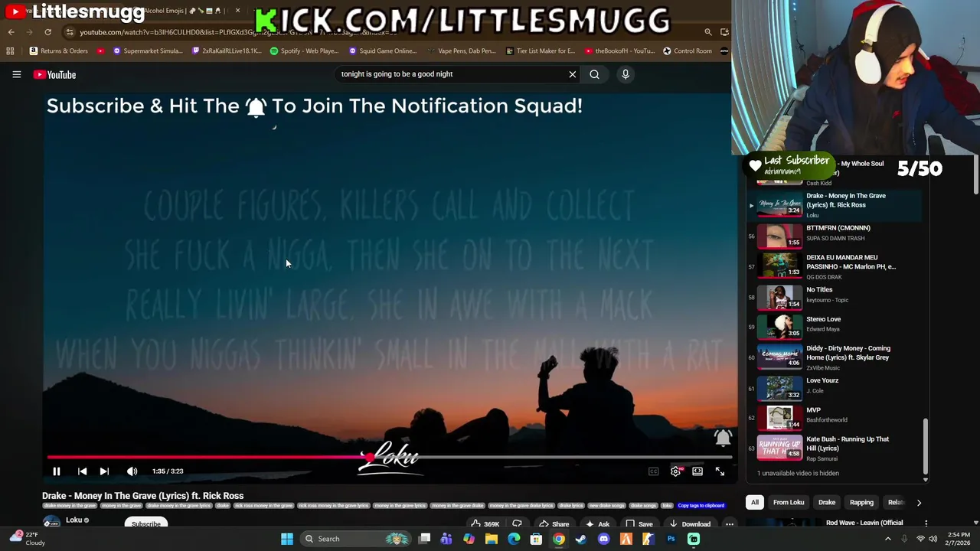The image size is (980, 551).
Task: Switch player to theater mode
Action: point(697,471)
